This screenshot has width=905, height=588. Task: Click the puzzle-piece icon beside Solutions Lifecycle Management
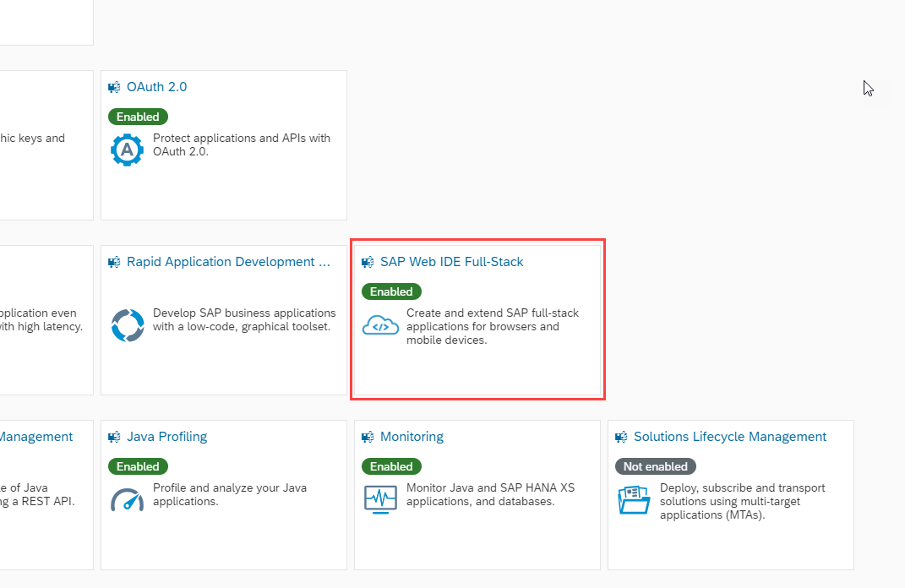pos(621,437)
